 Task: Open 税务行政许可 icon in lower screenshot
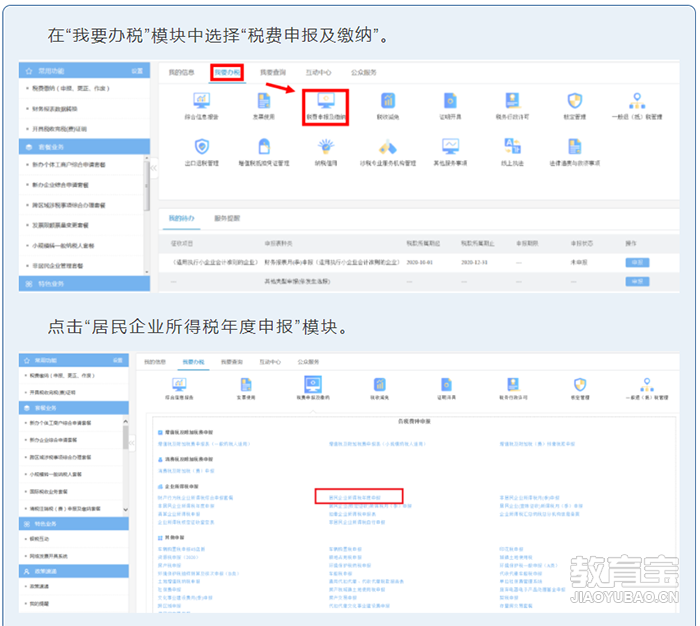(513, 385)
